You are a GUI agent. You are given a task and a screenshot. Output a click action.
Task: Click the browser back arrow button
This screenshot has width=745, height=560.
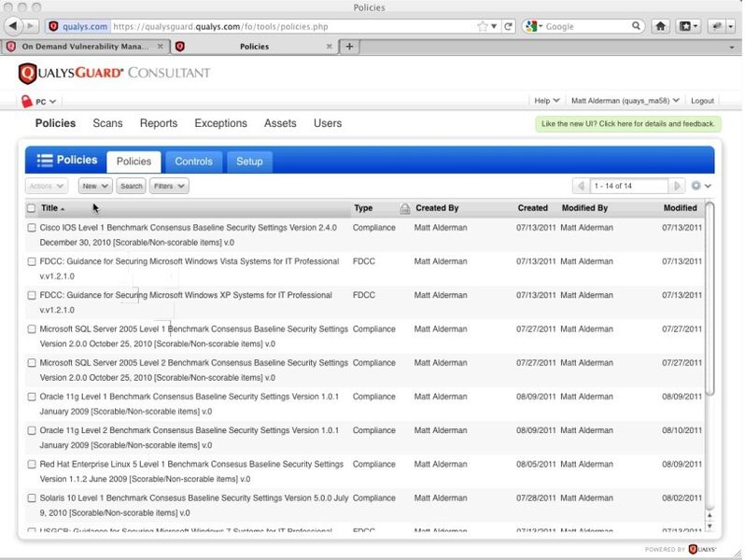click(x=12, y=26)
